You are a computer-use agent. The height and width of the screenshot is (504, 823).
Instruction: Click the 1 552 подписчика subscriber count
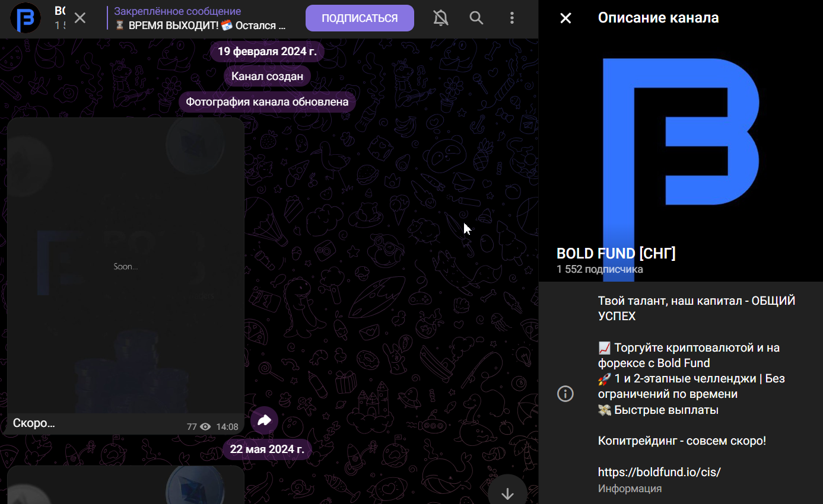pos(599,269)
